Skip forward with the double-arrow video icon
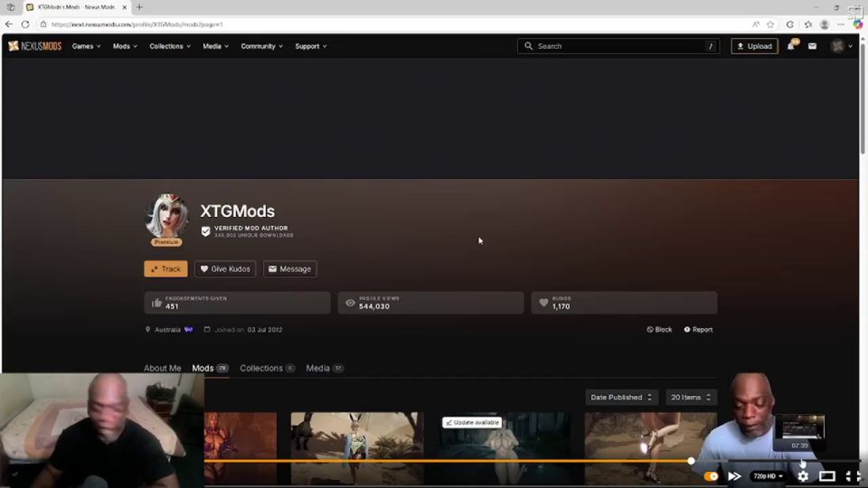This screenshot has height=488, width=868. pos(734,476)
